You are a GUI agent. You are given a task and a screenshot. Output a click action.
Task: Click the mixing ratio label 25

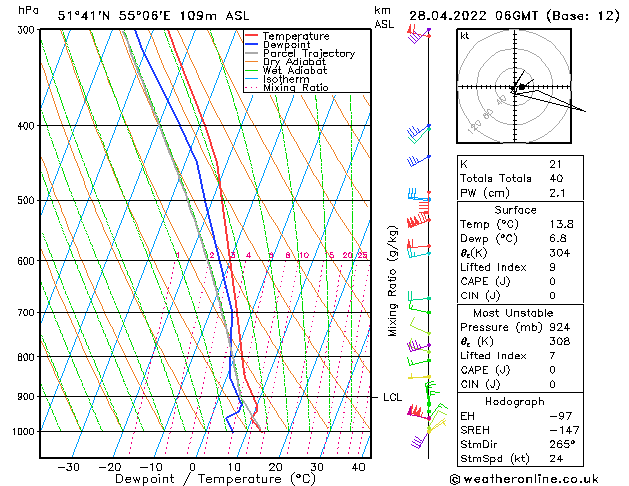coord(363,255)
